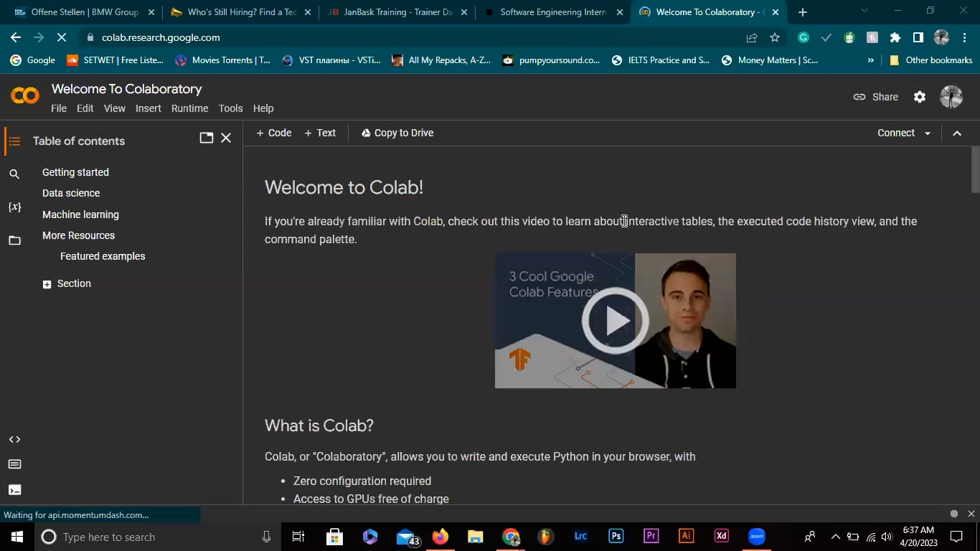
Task: Open the Insert menu
Action: point(149,108)
